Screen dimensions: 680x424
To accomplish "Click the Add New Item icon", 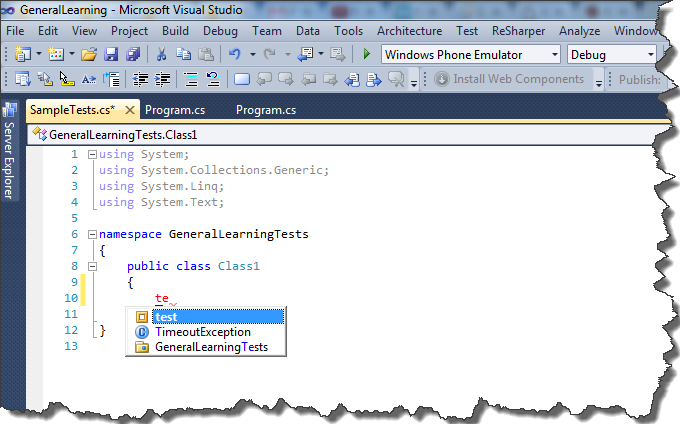I will point(56,54).
